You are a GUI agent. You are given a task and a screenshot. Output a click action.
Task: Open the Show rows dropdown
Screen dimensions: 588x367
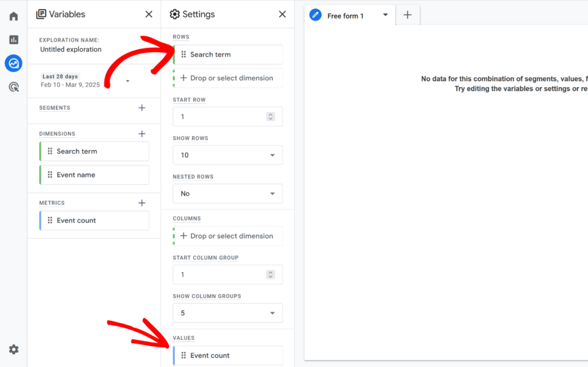tap(227, 155)
